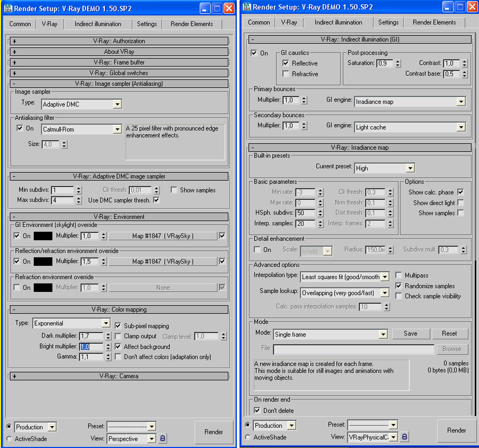Image resolution: width=479 pixels, height=448 pixels.
Task: Open the Common tab in left window
Action: coord(20,24)
